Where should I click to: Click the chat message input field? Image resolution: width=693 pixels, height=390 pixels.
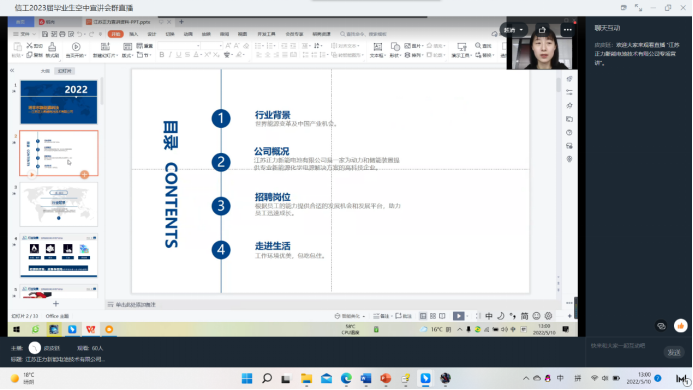[625, 346]
